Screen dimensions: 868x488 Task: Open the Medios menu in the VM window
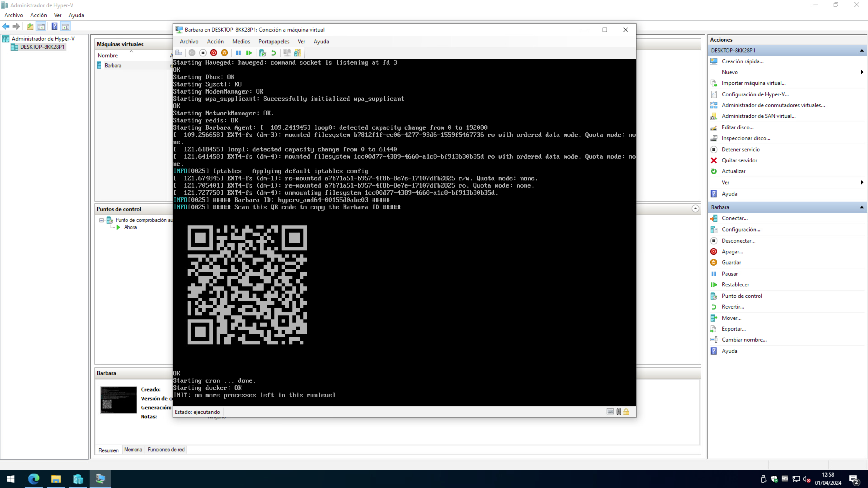pyautogui.click(x=241, y=41)
